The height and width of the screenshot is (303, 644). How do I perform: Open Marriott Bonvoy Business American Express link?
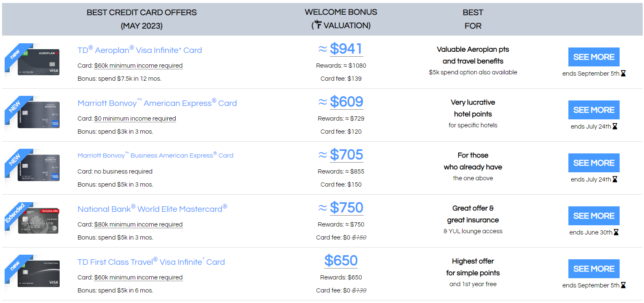click(155, 155)
